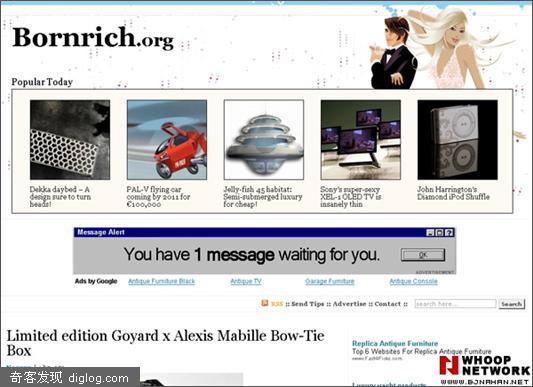Click the Bornrich.org site logo

[x=93, y=38]
